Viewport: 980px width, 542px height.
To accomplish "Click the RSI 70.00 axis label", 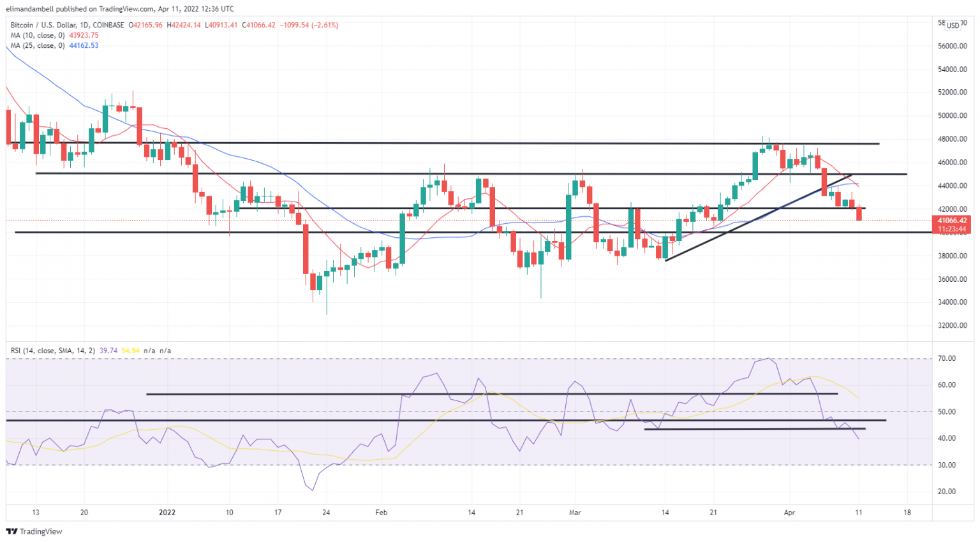I will [x=947, y=359].
